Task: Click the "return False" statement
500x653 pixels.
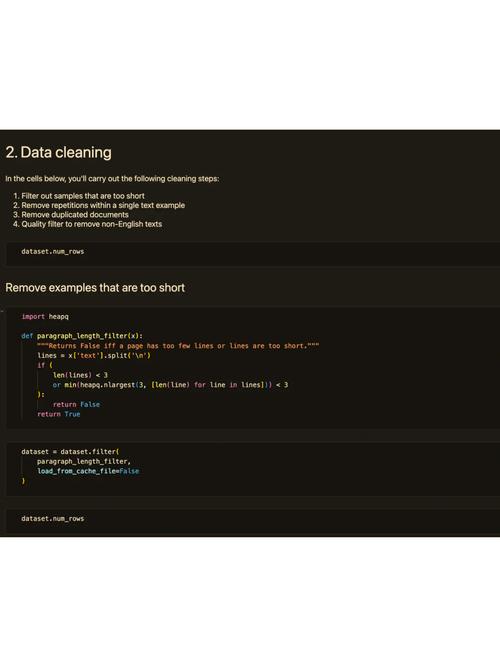Action: 76,404
